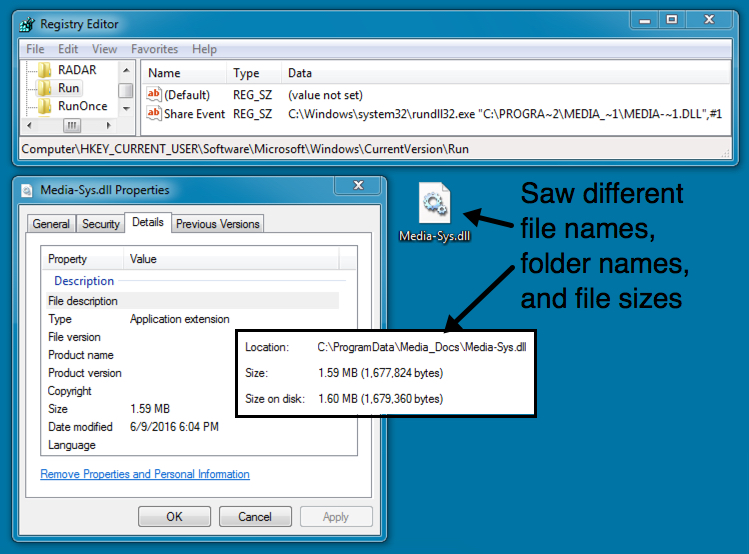The image size is (749, 554).
Task: Select the RADAR folder icon in tree
Action: pyautogui.click(x=44, y=70)
